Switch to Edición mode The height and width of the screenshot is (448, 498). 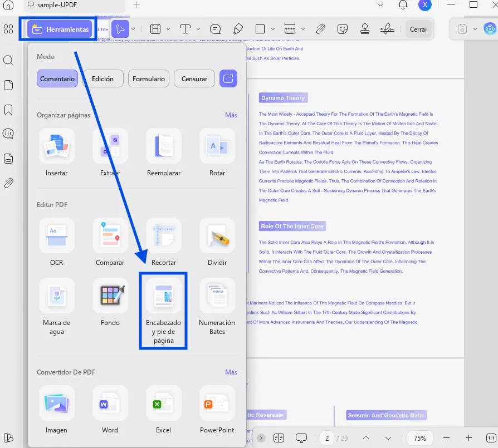point(102,78)
